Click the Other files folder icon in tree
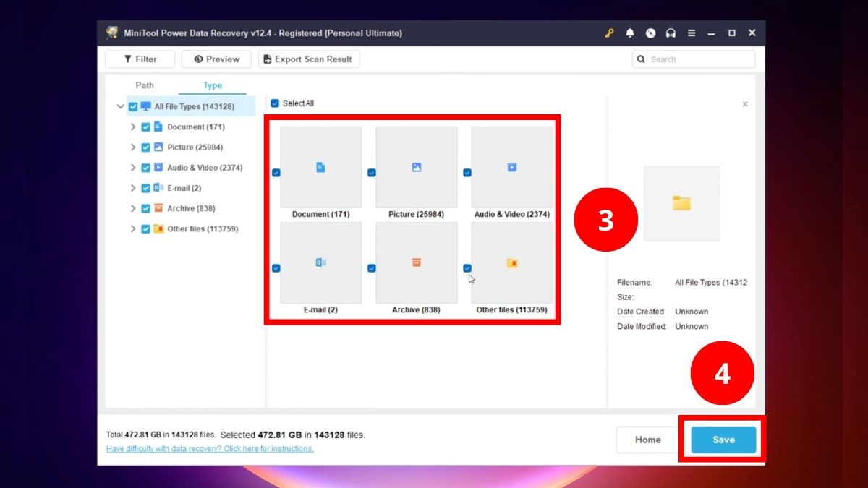868x488 pixels. [x=158, y=228]
